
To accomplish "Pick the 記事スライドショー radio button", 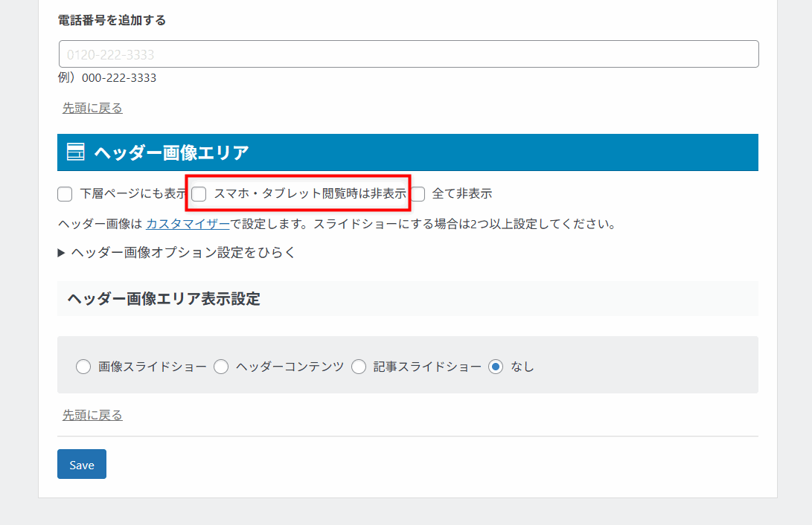I will click(x=359, y=367).
